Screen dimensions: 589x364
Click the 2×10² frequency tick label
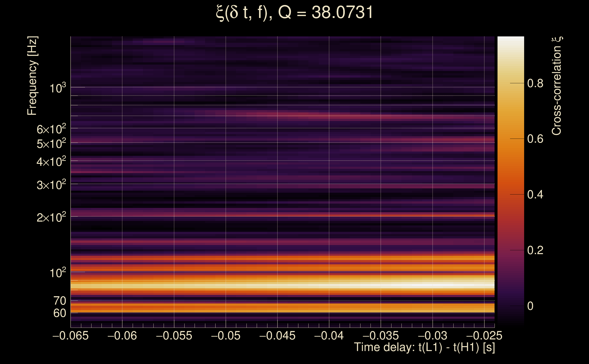point(51,217)
